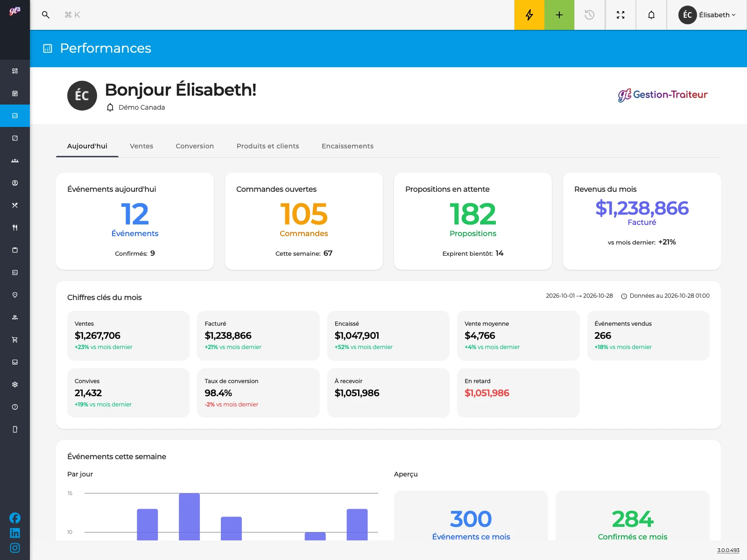Open the Encaissements tab
Screen dimensions: 747x560
point(347,146)
